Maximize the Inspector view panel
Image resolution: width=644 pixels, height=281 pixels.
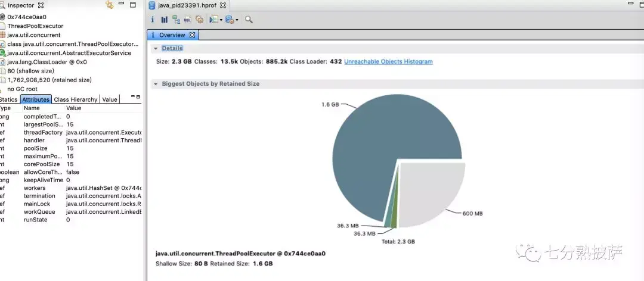click(x=132, y=5)
